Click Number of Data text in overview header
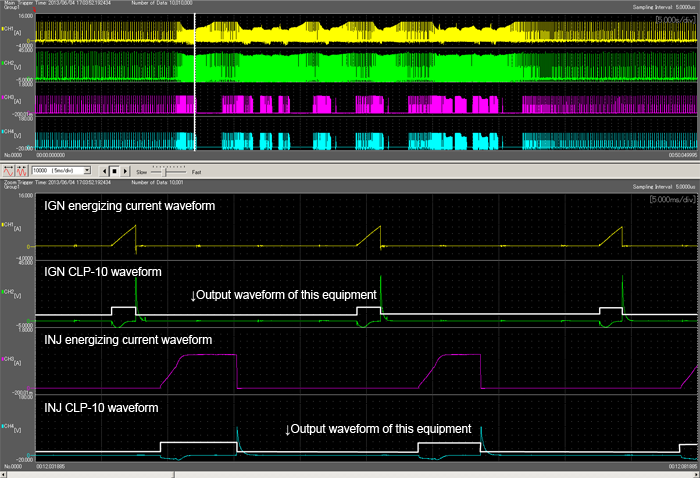The image size is (700, 479). 162,3
